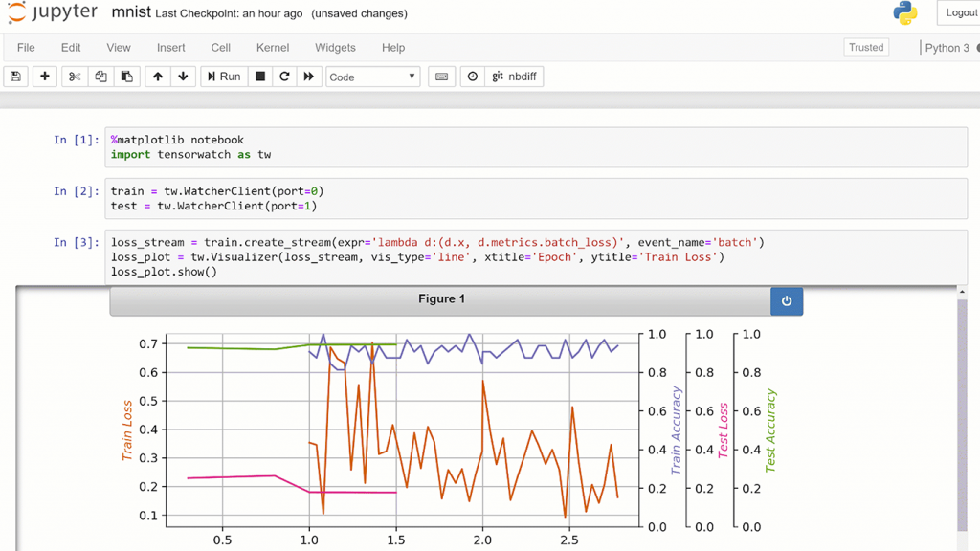
Task: Paste cells below icon
Action: pyautogui.click(x=126, y=77)
